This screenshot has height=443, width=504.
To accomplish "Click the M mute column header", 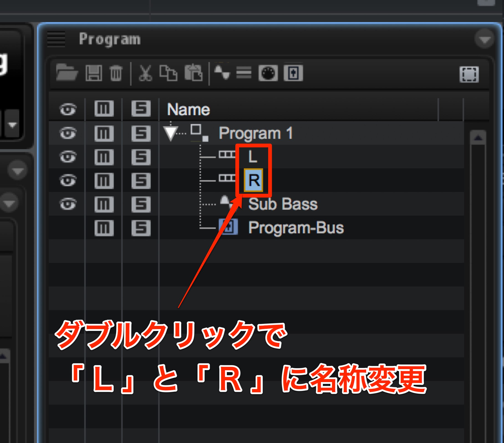I will 104,108.
